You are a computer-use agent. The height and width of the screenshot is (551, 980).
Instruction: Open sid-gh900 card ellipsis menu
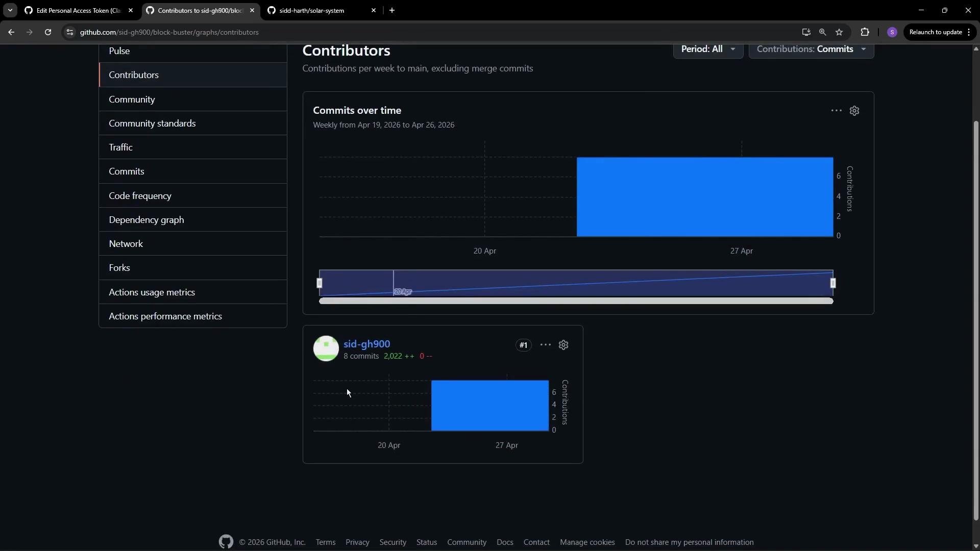[x=545, y=345]
